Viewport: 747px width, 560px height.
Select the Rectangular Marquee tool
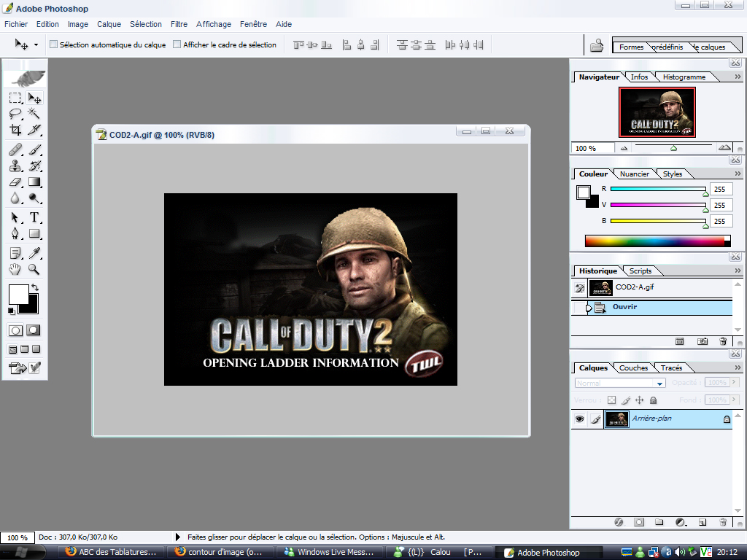pyautogui.click(x=15, y=98)
